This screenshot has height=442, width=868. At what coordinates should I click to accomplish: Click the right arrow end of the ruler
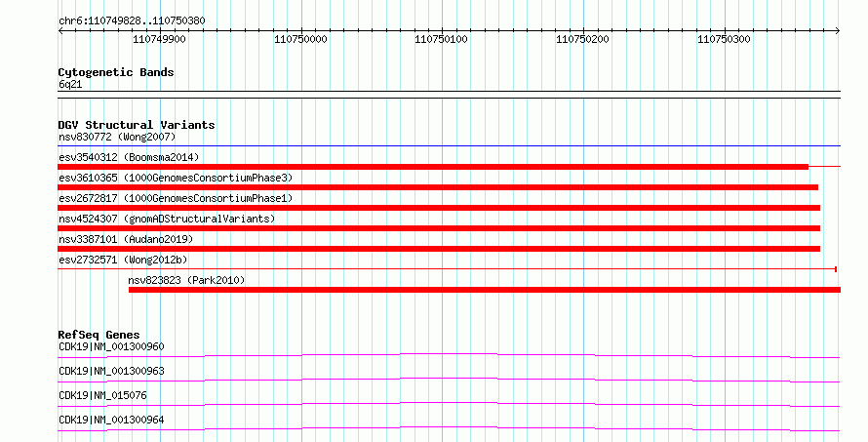[x=838, y=31]
